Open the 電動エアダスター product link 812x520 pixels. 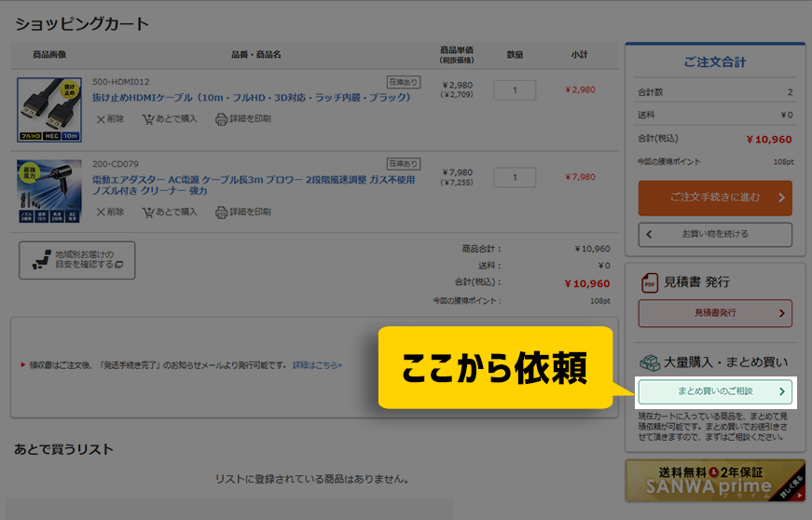point(254,185)
